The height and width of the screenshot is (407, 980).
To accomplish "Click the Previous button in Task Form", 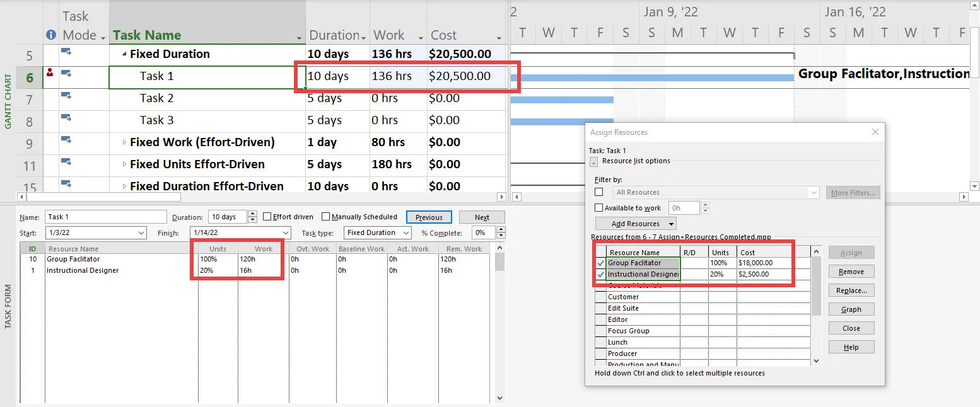I will pyautogui.click(x=429, y=217).
